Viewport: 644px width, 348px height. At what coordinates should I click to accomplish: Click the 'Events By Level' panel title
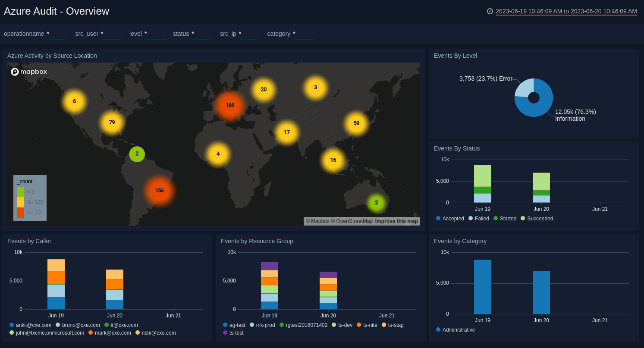(456, 56)
